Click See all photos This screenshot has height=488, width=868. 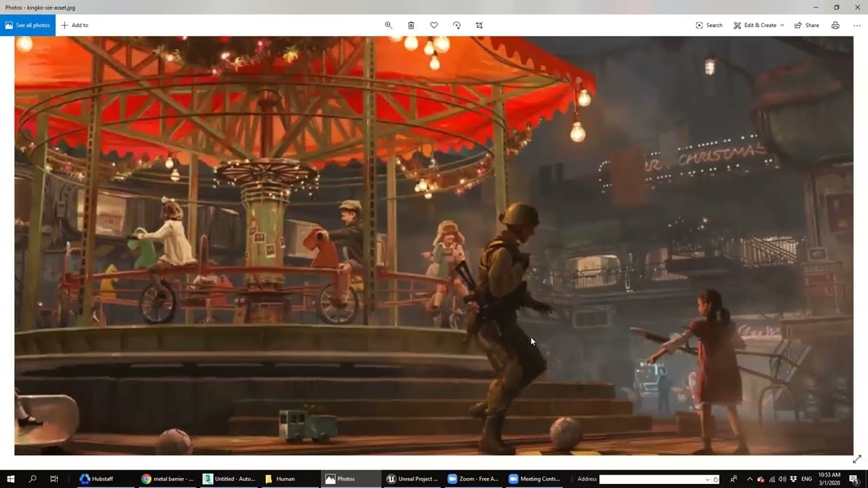click(28, 25)
